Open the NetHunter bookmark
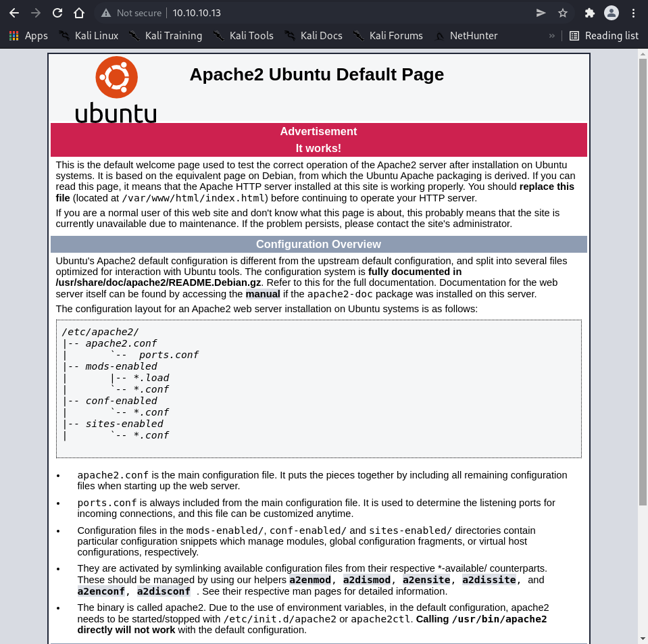Screen dimensions: 648x644 pyautogui.click(x=466, y=36)
